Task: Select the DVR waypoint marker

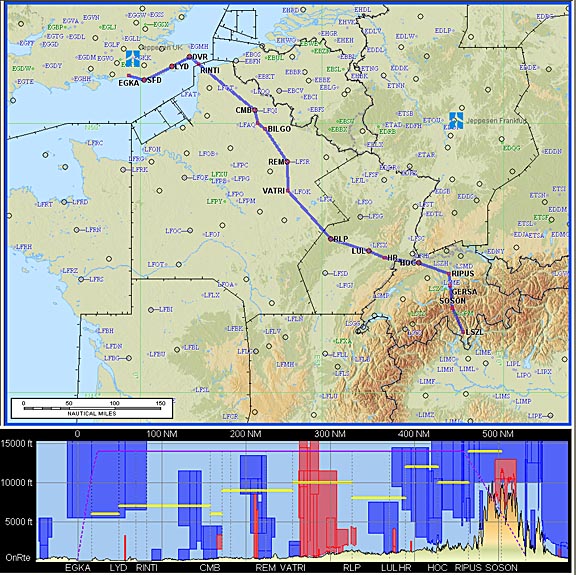Action: (x=190, y=57)
